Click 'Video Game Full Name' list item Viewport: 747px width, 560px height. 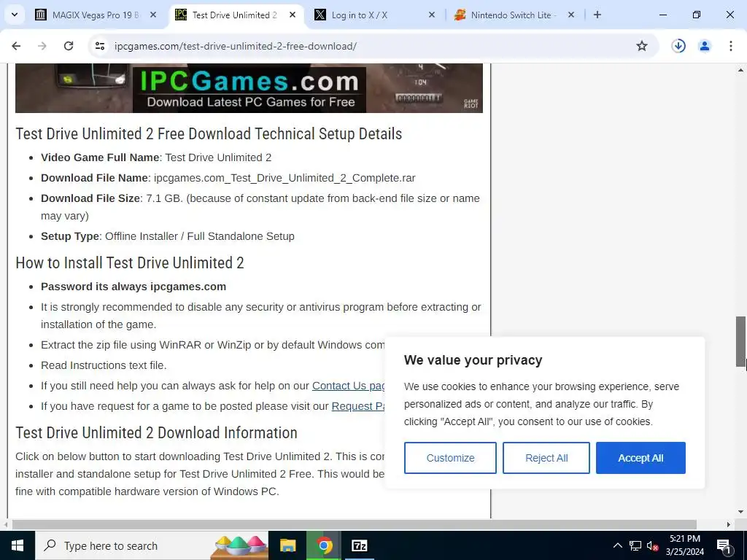coord(156,157)
